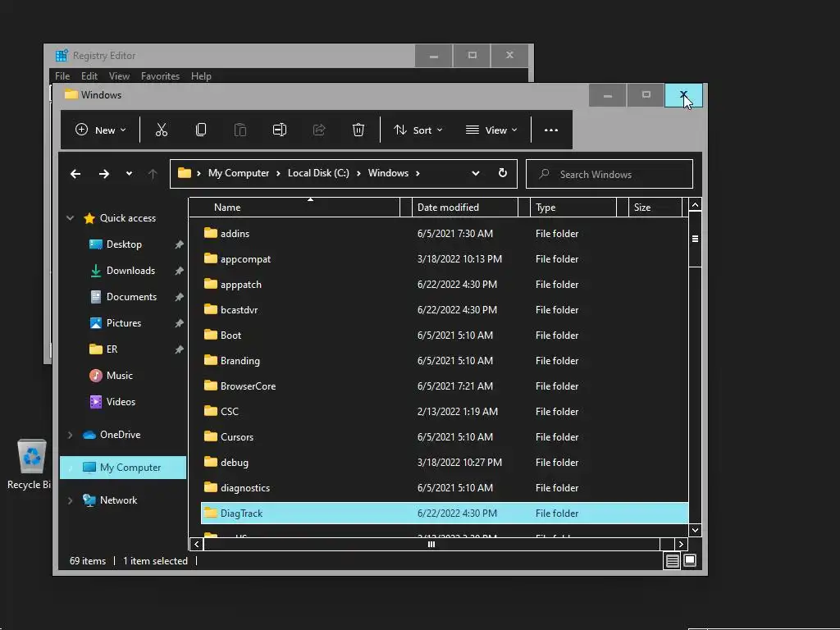The height and width of the screenshot is (630, 840).
Task: Sort by Date modified column header
Action: (465, 208)
